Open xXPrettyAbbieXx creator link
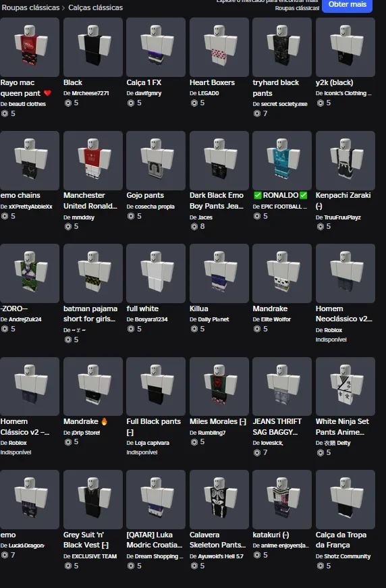 (30, 207)
